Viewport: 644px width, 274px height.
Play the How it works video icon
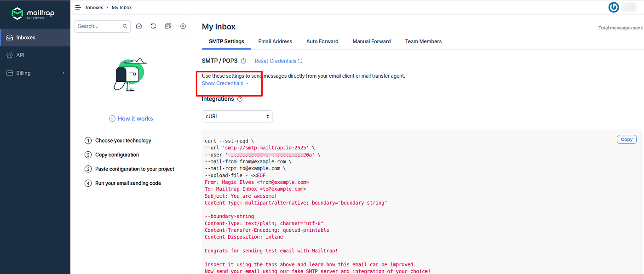[x=112, y=119]
